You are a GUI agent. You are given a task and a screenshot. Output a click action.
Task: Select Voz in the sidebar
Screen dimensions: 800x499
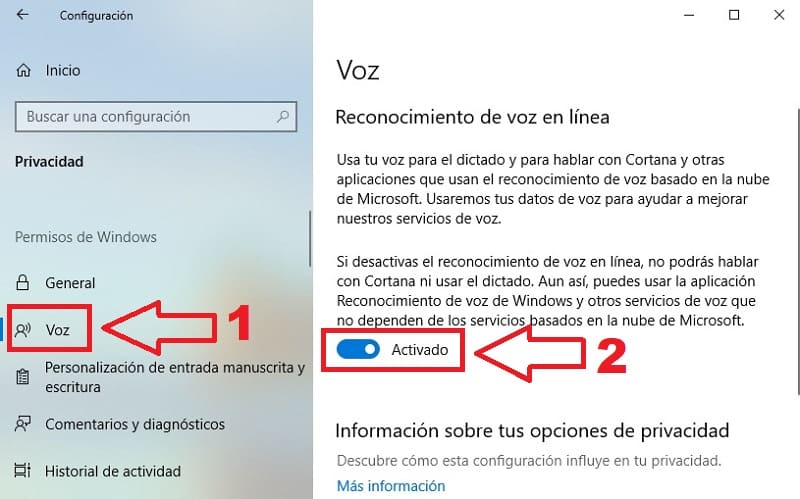(57, 330)
